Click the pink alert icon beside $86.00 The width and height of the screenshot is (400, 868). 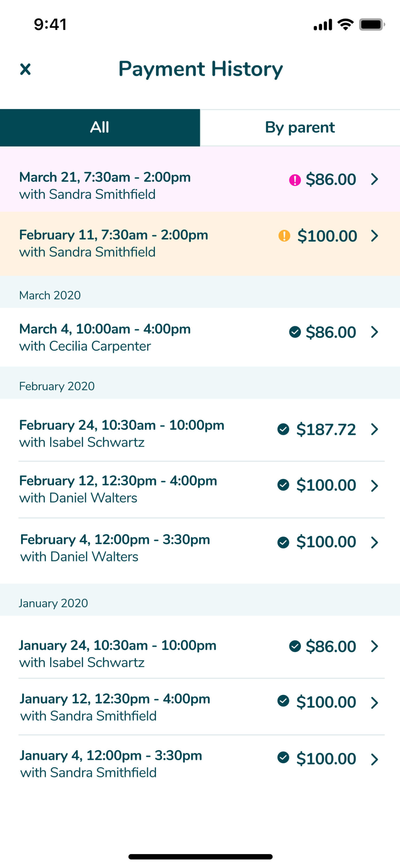(295, 180)
